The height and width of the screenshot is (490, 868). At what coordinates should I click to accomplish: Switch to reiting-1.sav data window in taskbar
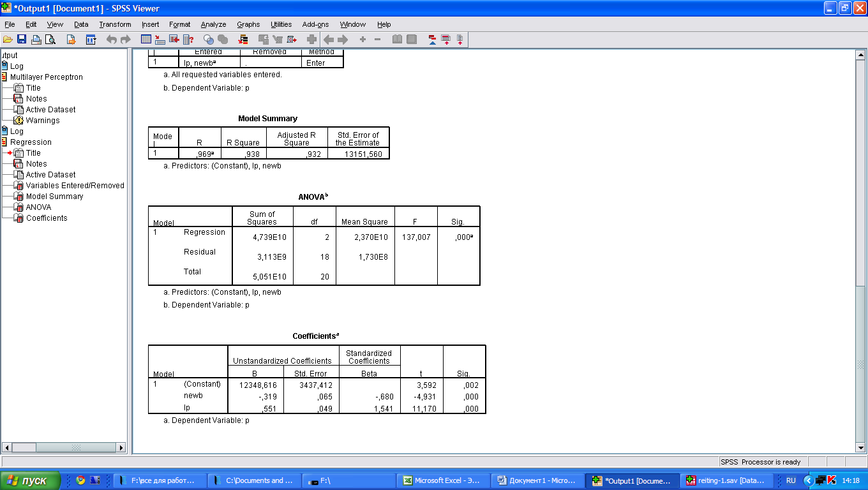pos(726,480)
